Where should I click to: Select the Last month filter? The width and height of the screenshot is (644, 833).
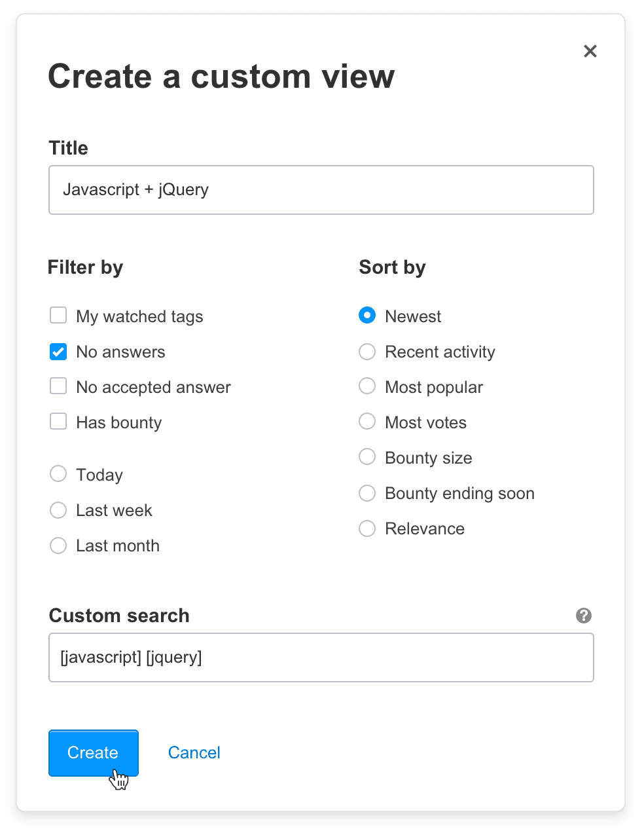[x=58, y=545]
